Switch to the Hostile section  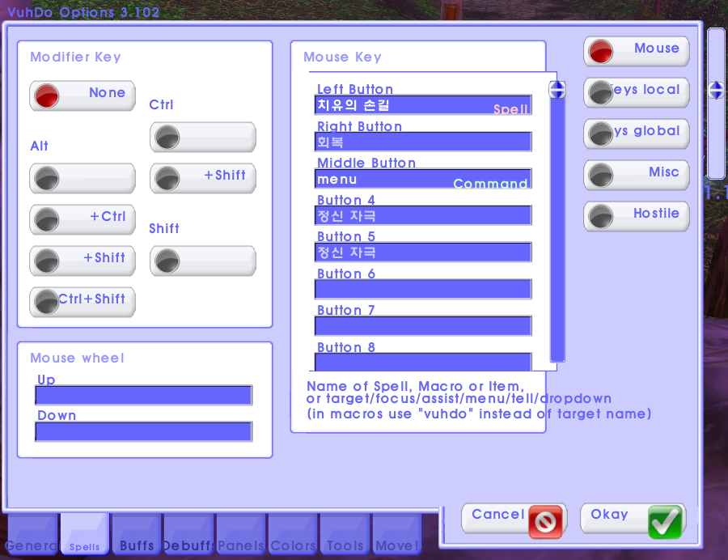click(636, 216)
